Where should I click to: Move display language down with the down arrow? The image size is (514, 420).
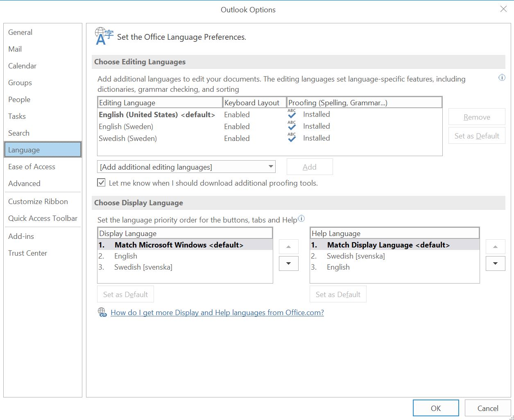(x=289, y=263)
